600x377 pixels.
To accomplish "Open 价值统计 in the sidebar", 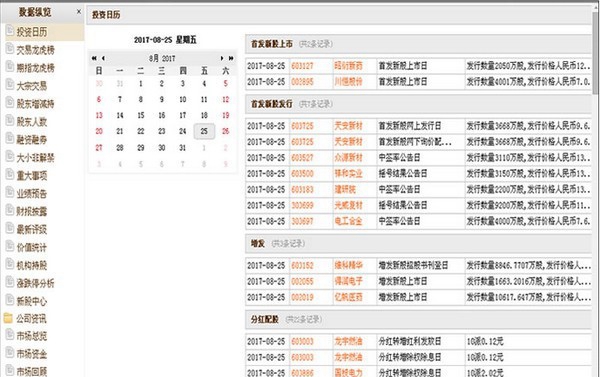I will tap(32, 247).
